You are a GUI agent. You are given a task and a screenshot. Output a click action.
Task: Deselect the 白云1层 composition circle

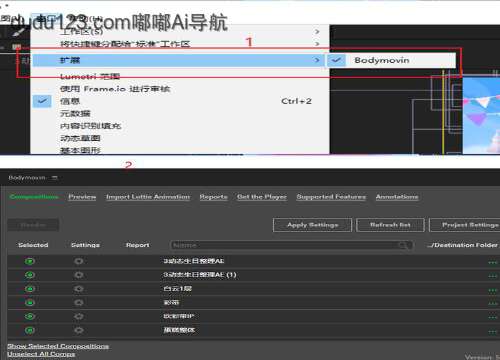coord(30,289)
